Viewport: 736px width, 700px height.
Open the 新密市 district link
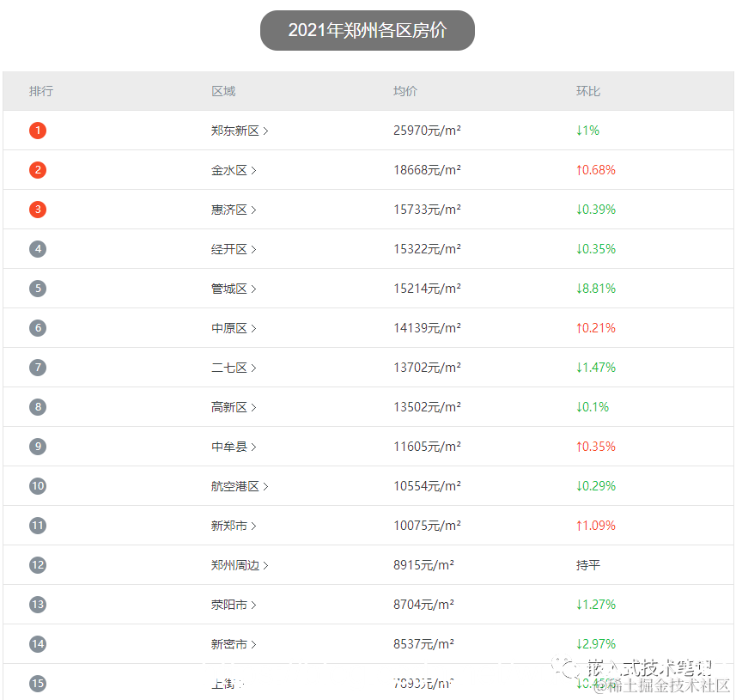pos(234,643)
